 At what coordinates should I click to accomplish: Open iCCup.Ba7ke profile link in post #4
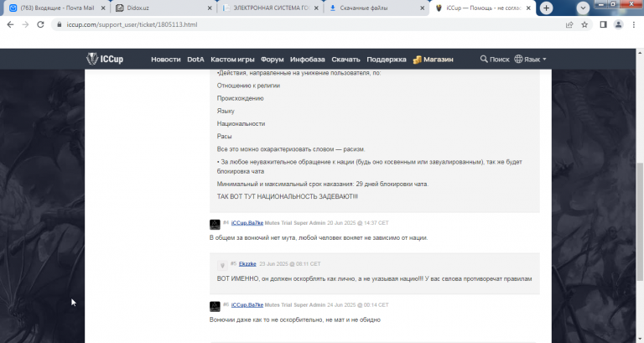(247, 223)
